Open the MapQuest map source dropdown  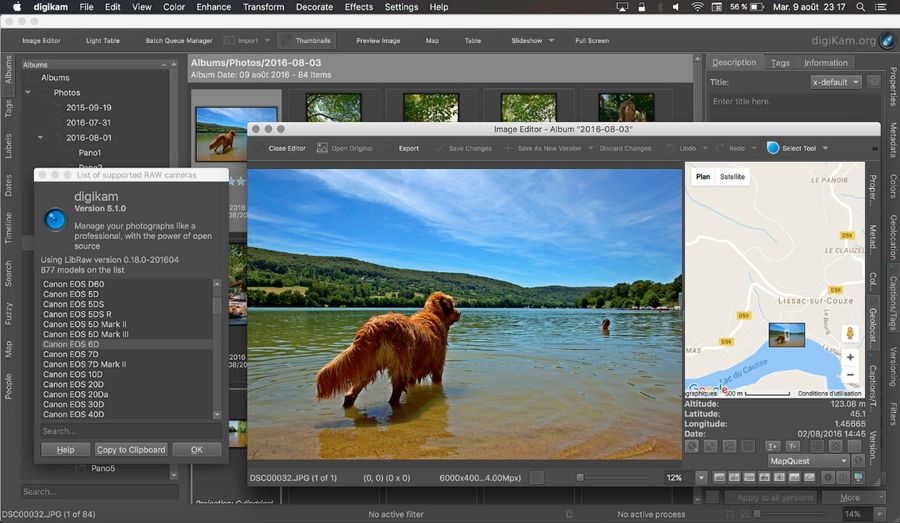(x=808, y=461)
